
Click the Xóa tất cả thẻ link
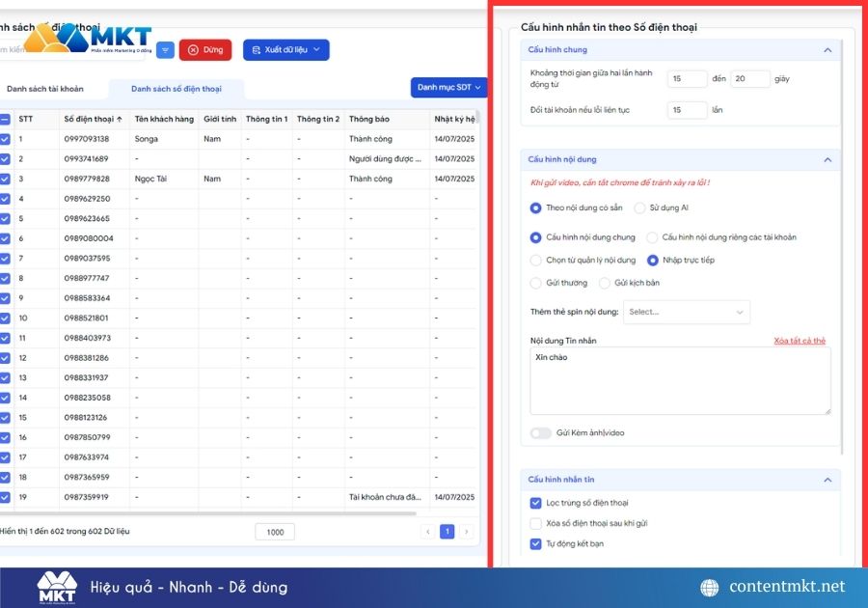pos(800,341)
